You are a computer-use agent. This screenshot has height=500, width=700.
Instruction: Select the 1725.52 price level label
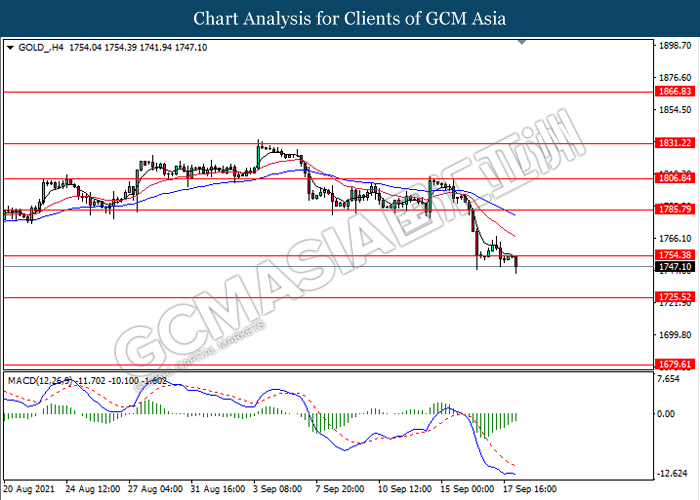pos(675,297)
